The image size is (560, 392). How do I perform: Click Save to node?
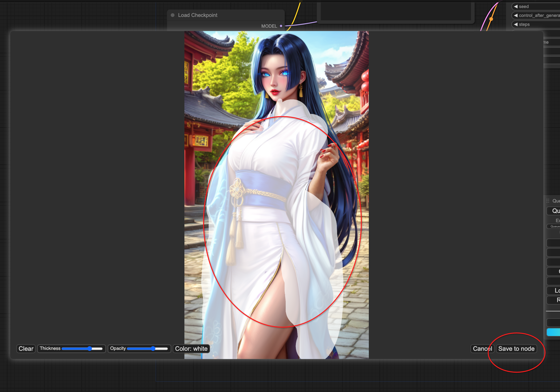(x=516, y=349)
